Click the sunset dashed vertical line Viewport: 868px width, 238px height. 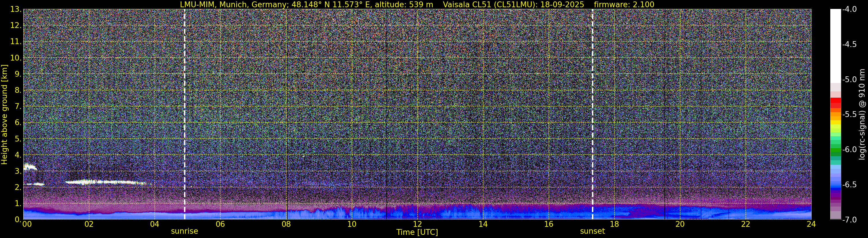tap(592, 114)
